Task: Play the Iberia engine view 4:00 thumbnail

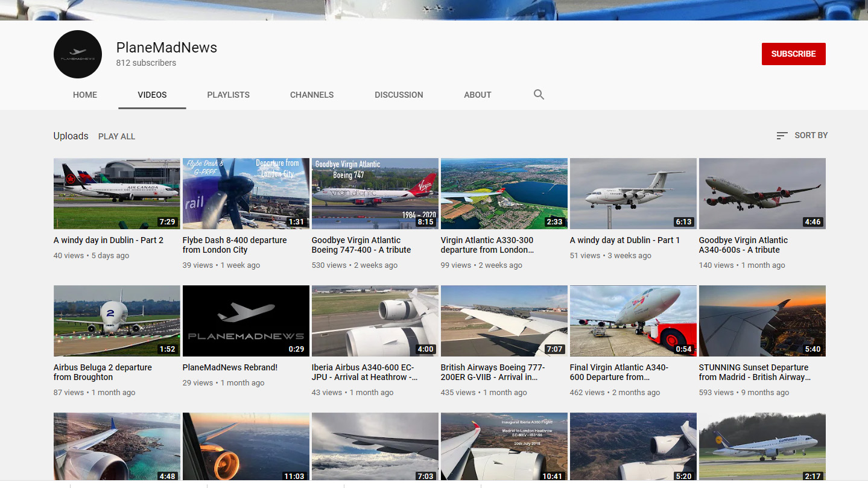Action: [375, 321]
